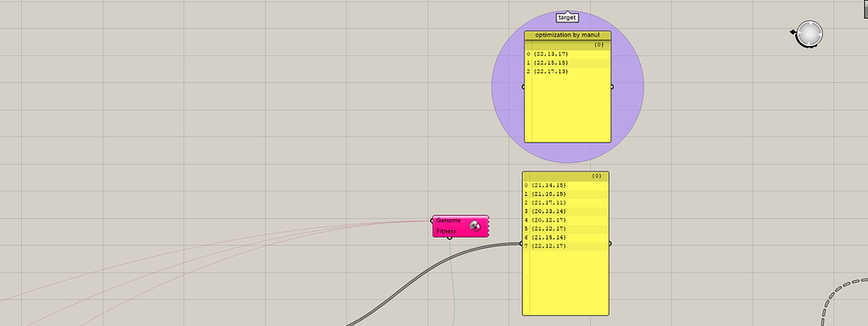
Task: Click the Fitness input grip below component
Action: click(x=449, y=238)
